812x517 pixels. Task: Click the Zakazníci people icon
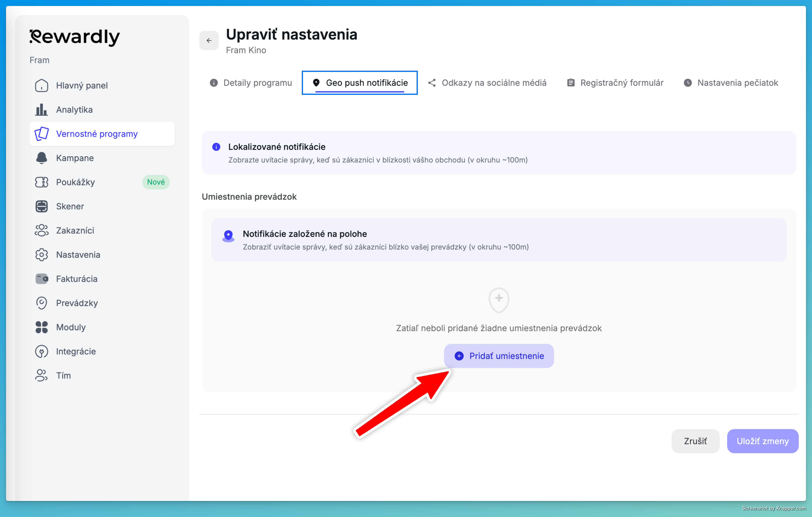[x=41, y=230]
